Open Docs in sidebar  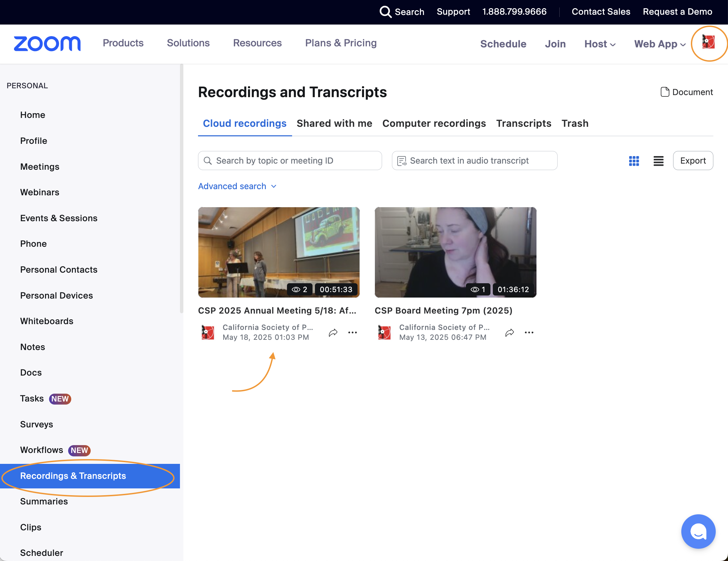pyautogui.click(x=31, y=373)
